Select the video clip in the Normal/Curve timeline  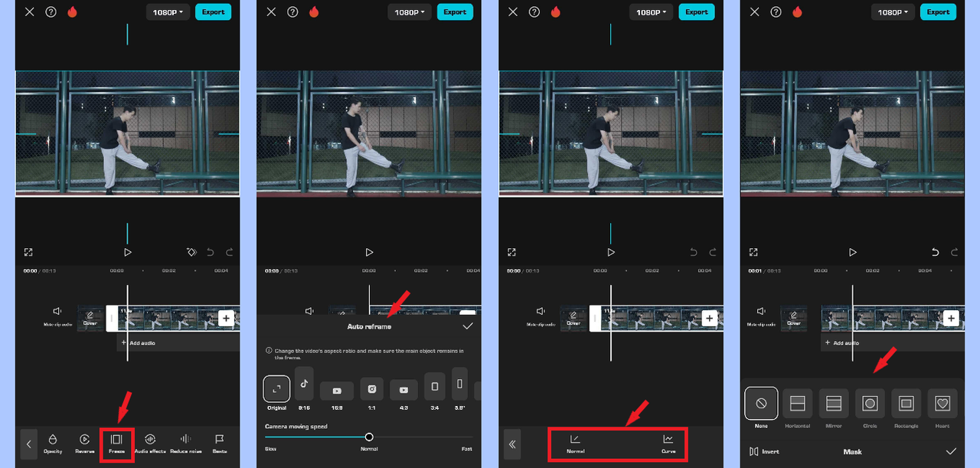click(655, 319)
